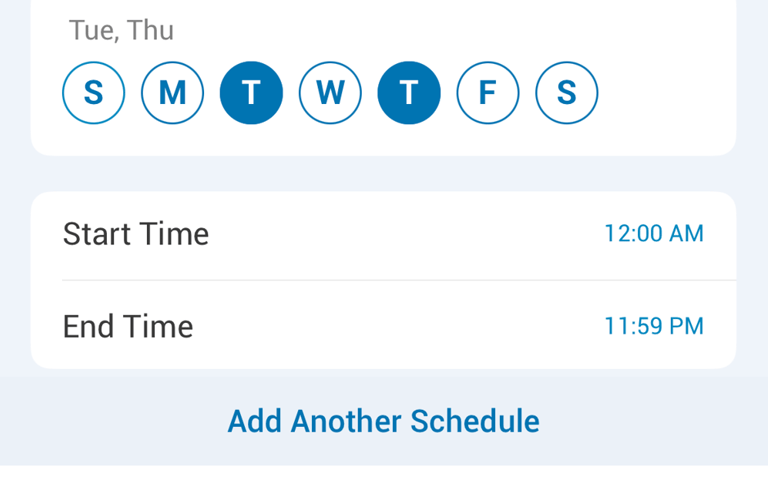Select the 'End Time' label text
This screenshot has height=487, width=768.
click(128, 326)
